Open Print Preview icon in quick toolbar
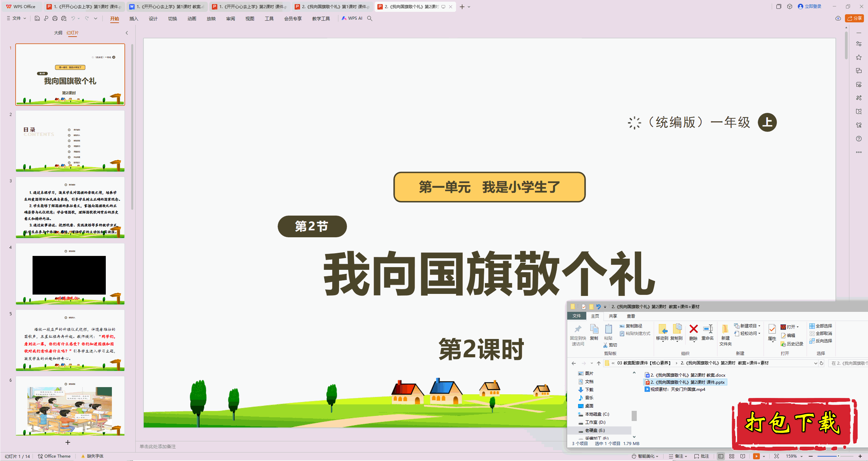This screenshot has width=868, height=461. (64, 18)
